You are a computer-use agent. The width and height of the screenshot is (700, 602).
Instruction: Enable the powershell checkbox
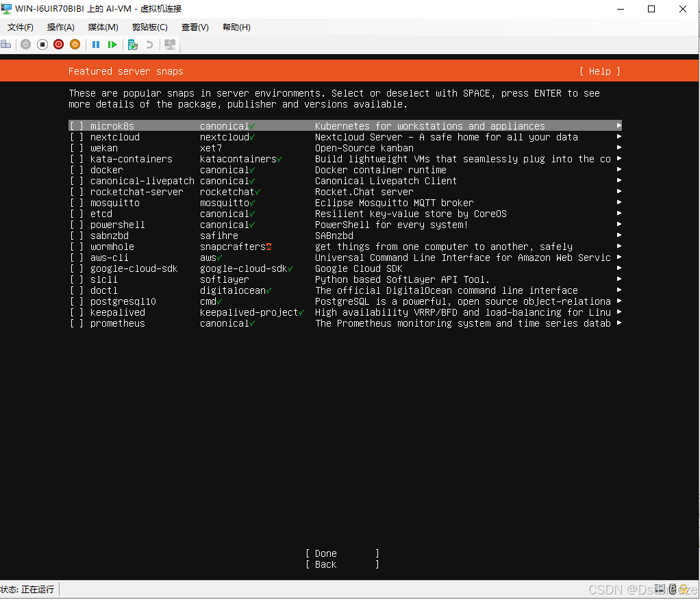pyautogui.click(x=76, y=225)
